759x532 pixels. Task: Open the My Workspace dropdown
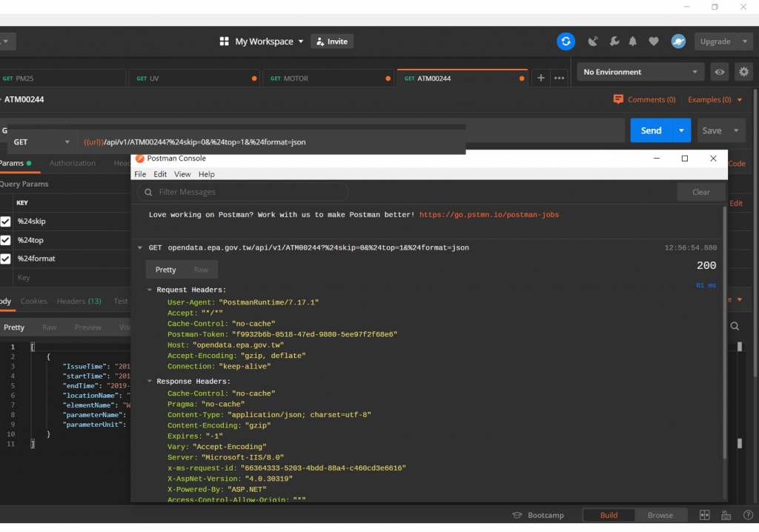269,41
